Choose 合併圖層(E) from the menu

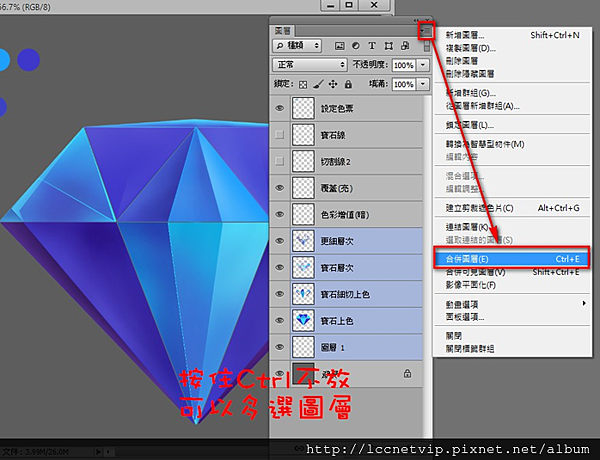(x=512, y=259)
